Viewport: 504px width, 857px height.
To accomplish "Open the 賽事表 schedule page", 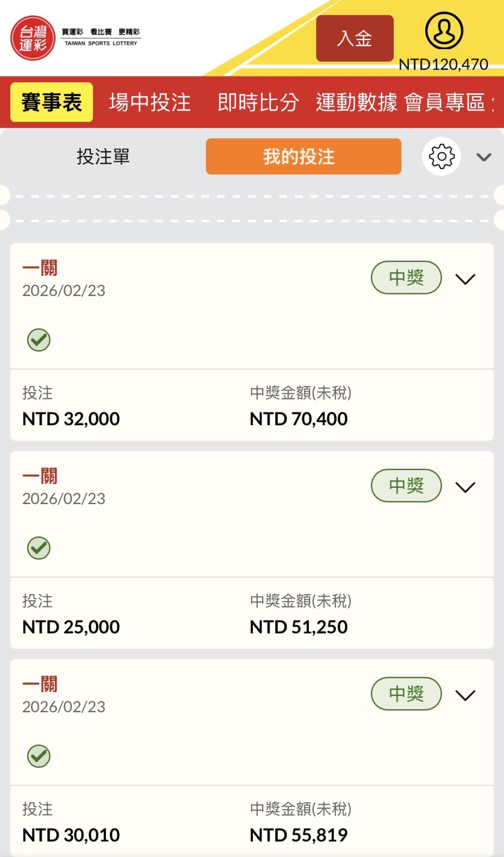I will point(52,103).
